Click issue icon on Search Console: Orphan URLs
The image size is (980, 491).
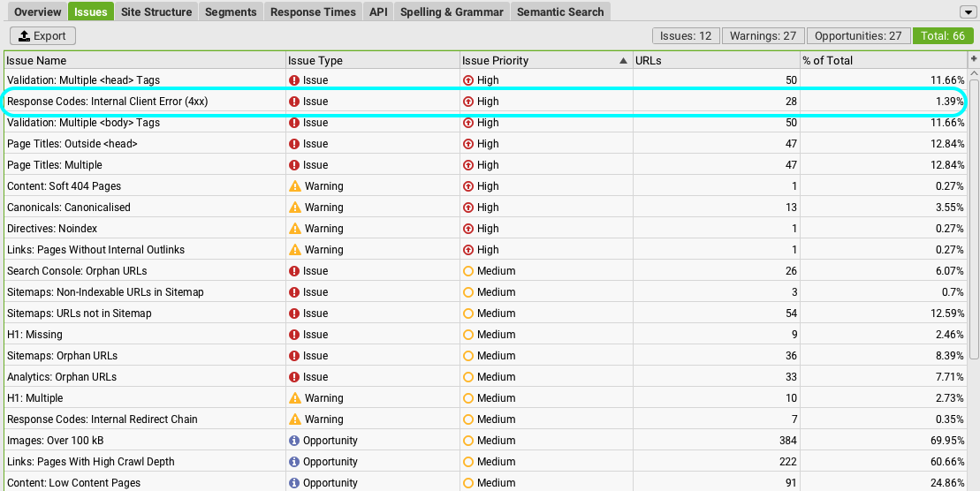(x=294, y=271)
